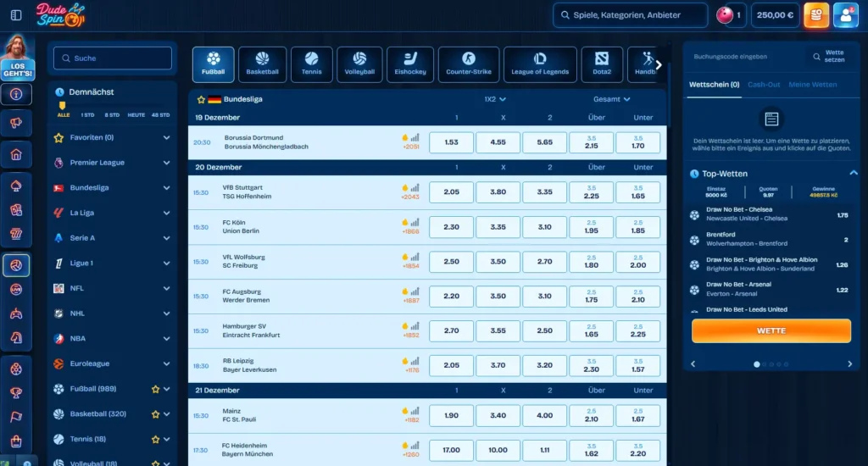
Task: Collapse the Top-Wetten section
Action: pyautogui.click(x=853, y=173)
